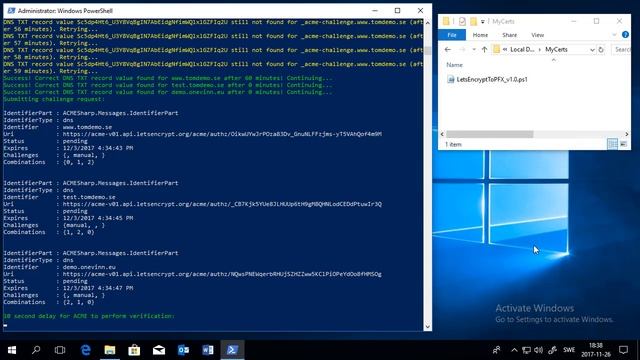Open recent locations dropdown in Explorer
640x360 pixels.
474,49
